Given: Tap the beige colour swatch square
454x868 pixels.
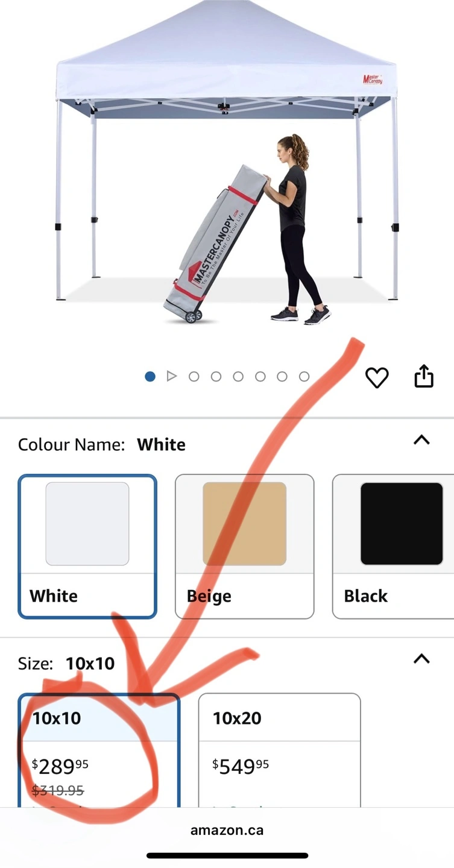Looking at the screenshot, I should [x=244, y=523].
